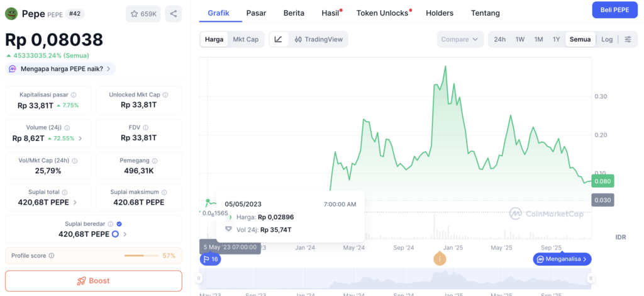Grab left handle of chart range slider
The width and height of the screenshot is (644, 296).
199,278
